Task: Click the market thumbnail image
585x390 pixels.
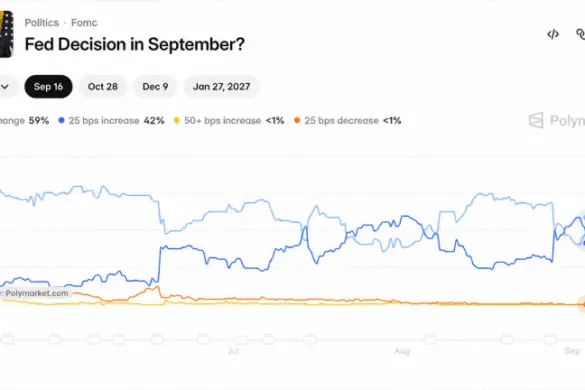Action: pos(7,34)
